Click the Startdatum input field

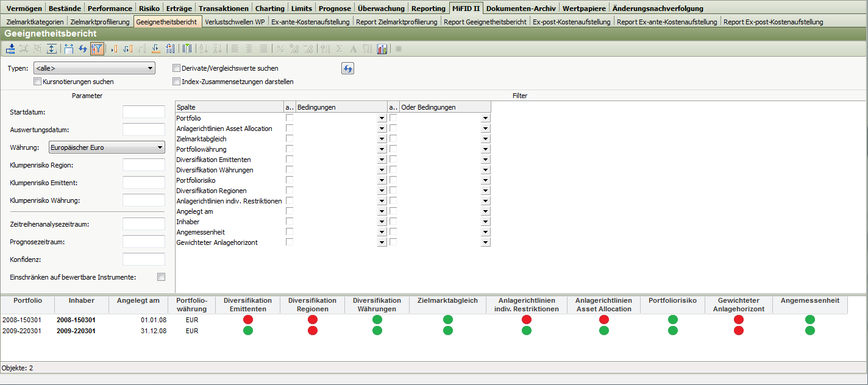(x=144, y=112)
